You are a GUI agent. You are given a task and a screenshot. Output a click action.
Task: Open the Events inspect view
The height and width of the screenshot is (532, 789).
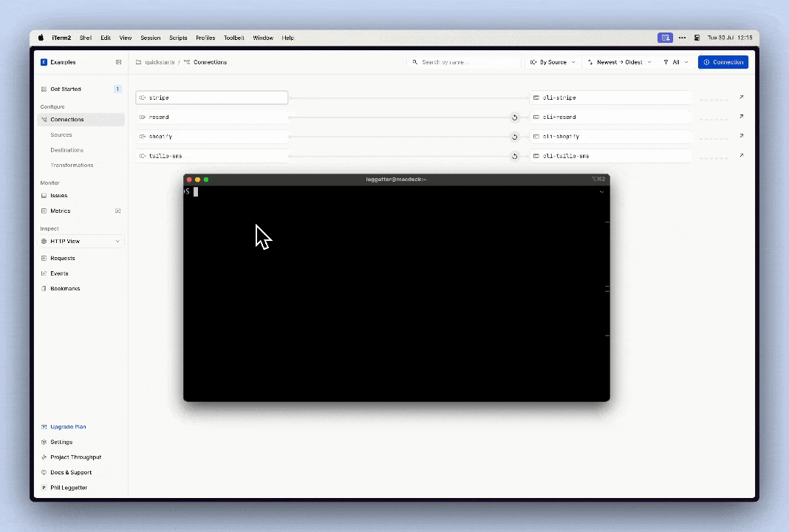[x=59, y=273]
